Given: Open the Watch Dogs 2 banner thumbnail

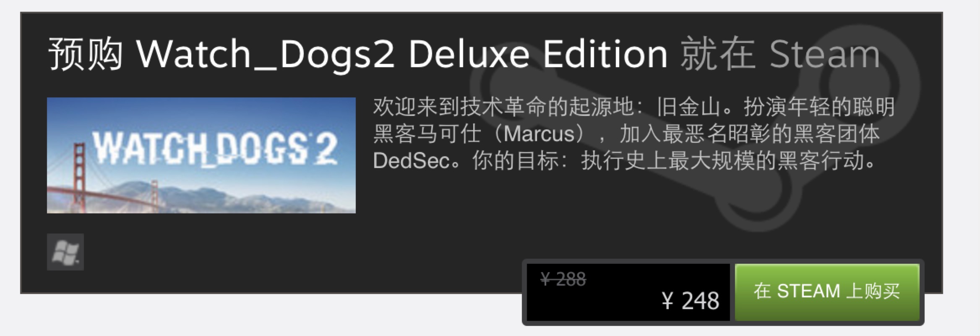Looking at the screenshot, I should click(x=201, y=155).
